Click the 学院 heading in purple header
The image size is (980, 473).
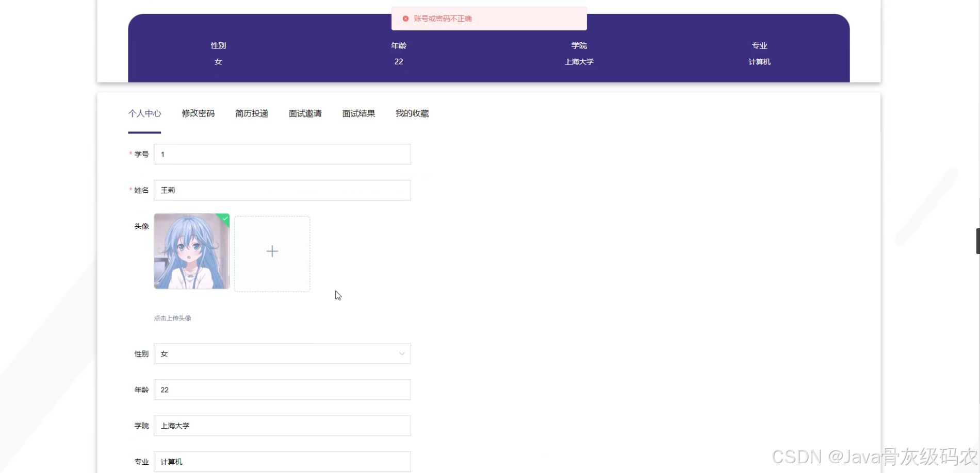579,45
